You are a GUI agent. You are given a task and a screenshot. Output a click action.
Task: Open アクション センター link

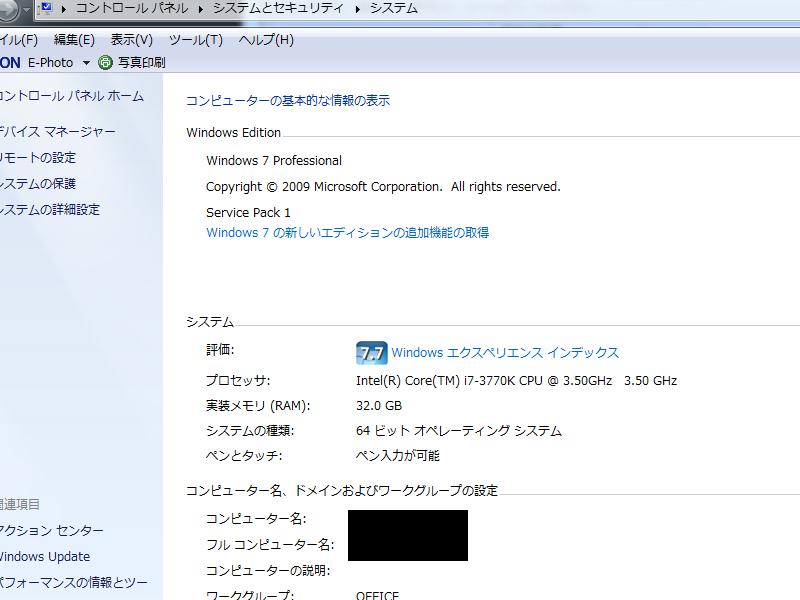[x=52, y=531]
